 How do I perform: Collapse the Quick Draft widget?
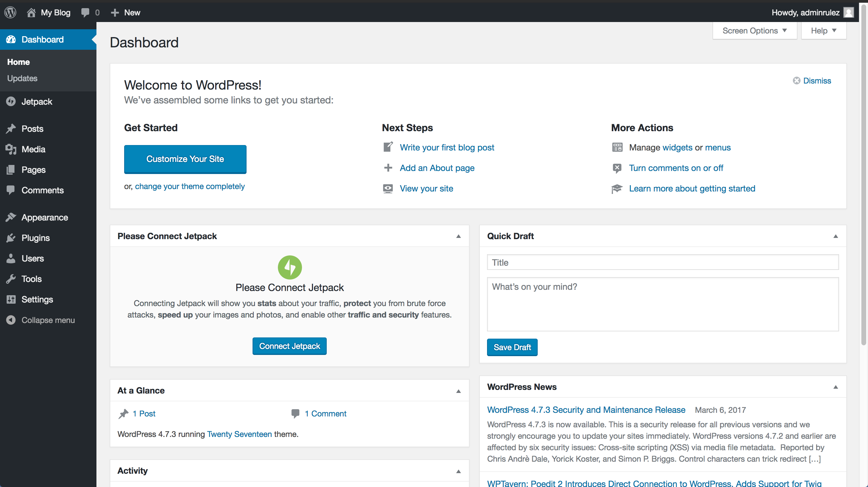(x=835, y=236)
